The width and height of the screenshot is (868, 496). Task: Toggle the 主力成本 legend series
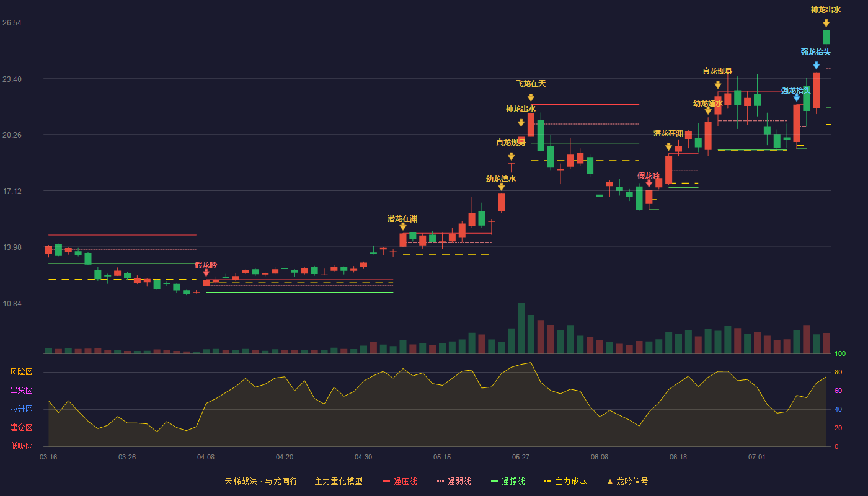[565, 481]
